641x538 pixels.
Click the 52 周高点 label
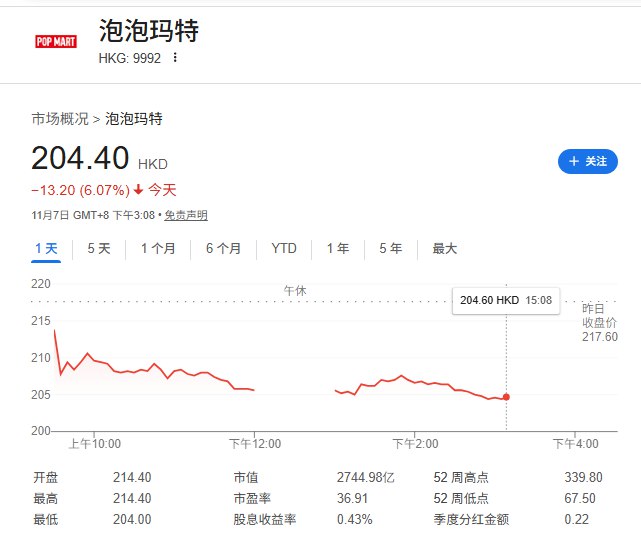(x=461, y=477)
